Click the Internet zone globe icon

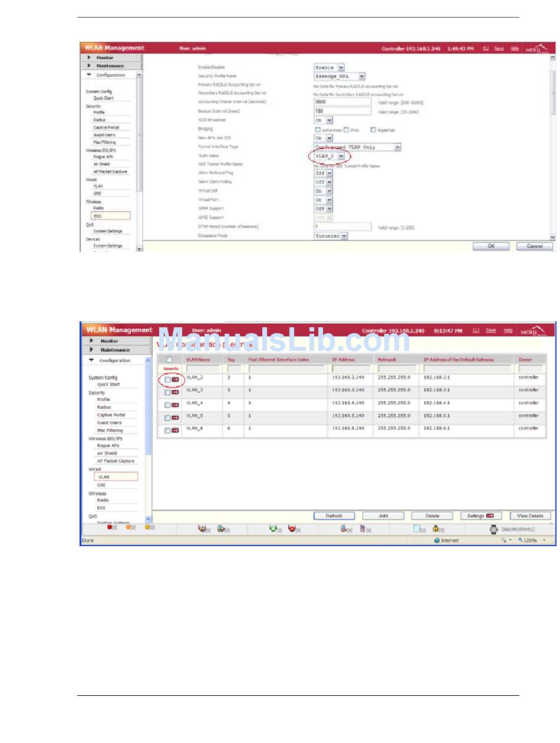[437, 540]
